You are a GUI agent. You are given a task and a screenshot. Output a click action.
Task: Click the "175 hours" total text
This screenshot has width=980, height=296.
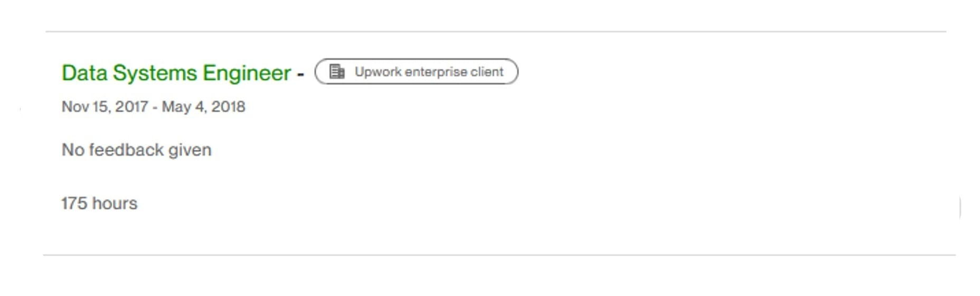(x=99, y=203)
